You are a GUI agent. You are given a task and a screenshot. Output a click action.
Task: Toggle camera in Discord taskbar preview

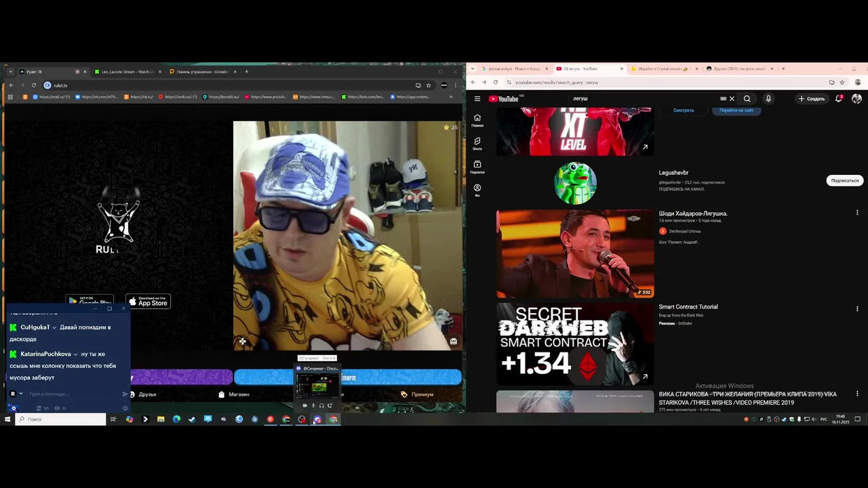[304, 405]
